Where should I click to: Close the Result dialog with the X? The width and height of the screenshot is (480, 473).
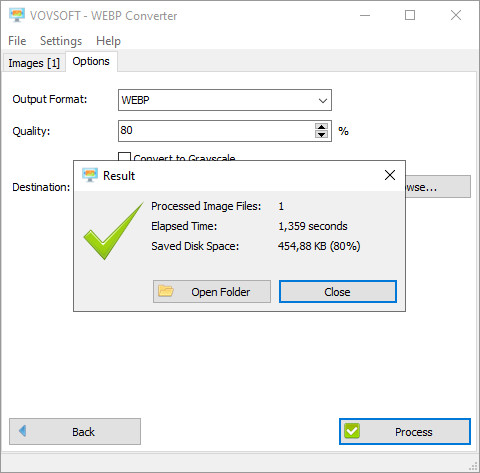point(390,175)
